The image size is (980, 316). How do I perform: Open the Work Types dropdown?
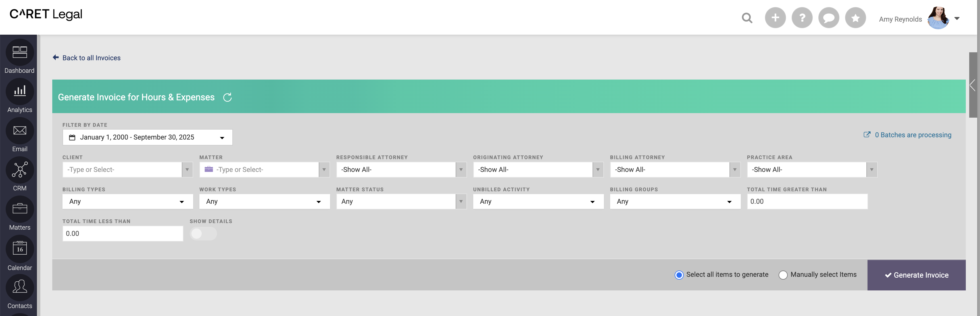264,201
